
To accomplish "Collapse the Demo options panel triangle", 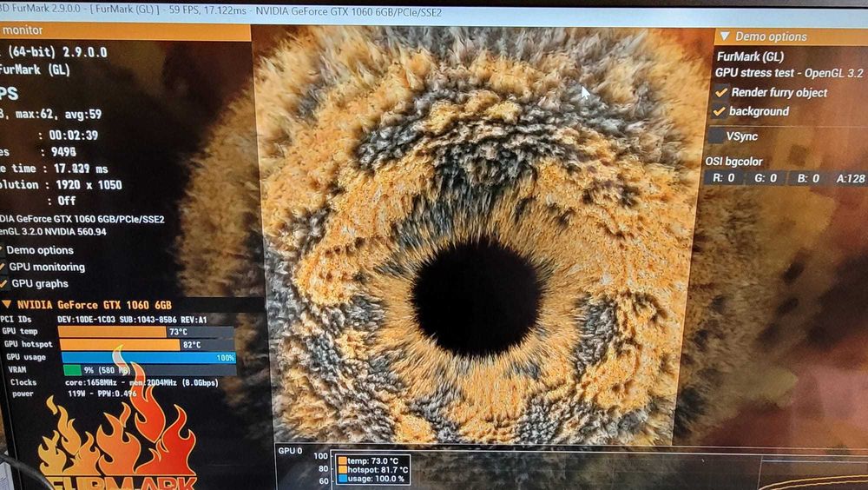I will click(x=725, y=36).
